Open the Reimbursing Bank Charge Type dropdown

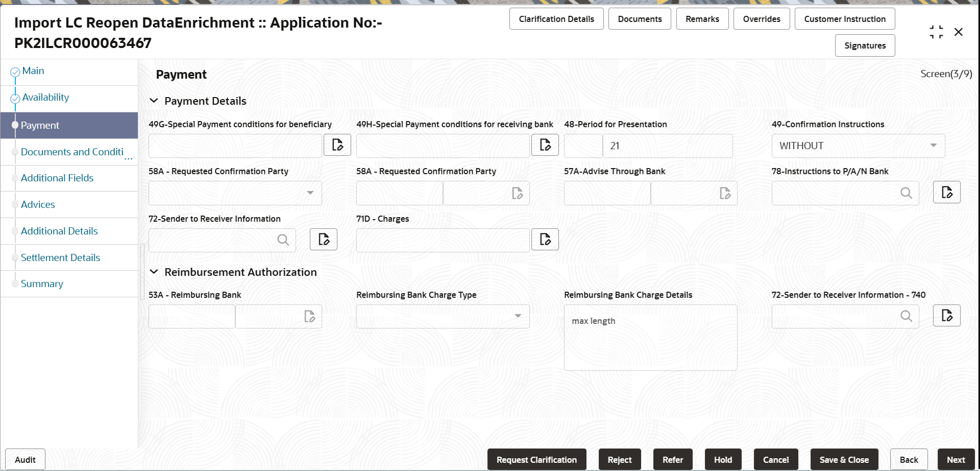coord(518,317)
